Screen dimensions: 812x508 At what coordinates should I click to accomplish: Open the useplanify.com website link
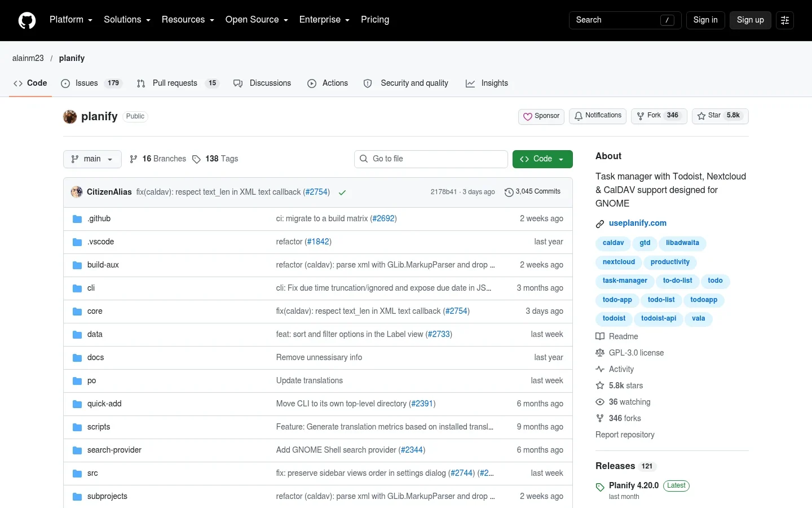(x=638, y=224)
